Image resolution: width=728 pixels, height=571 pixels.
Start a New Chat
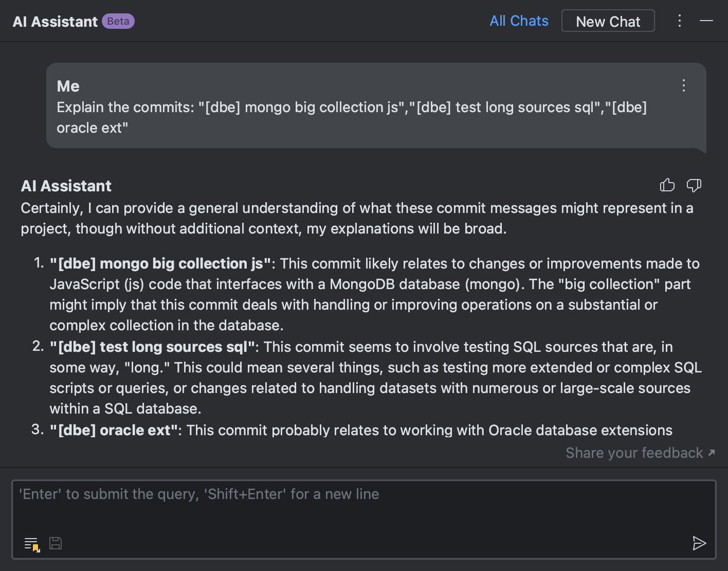coord(608,21)
